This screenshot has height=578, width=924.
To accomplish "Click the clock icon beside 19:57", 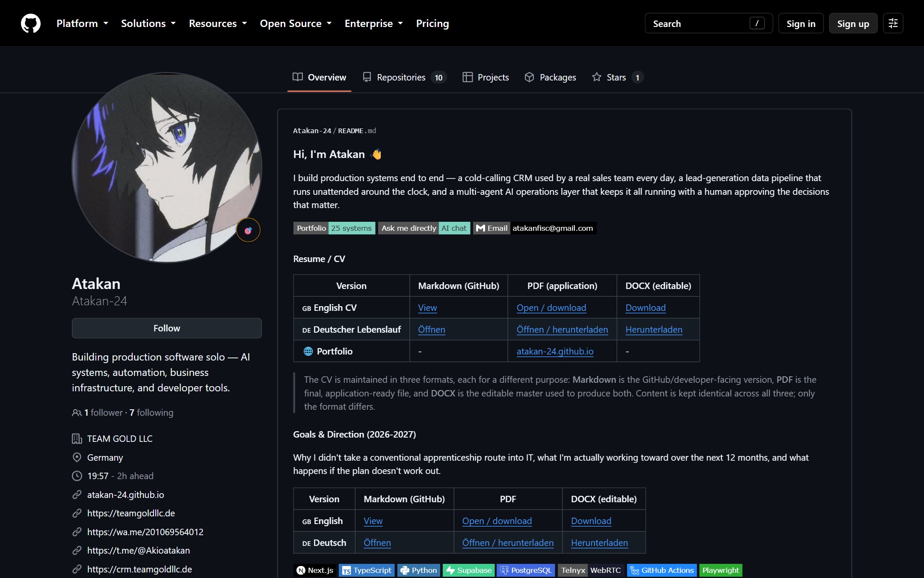I will pyautogui.click(x=77, y=476).
